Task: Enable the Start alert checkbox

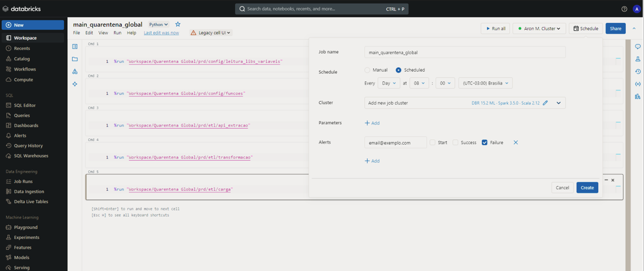Action: (x=433, y=142)
